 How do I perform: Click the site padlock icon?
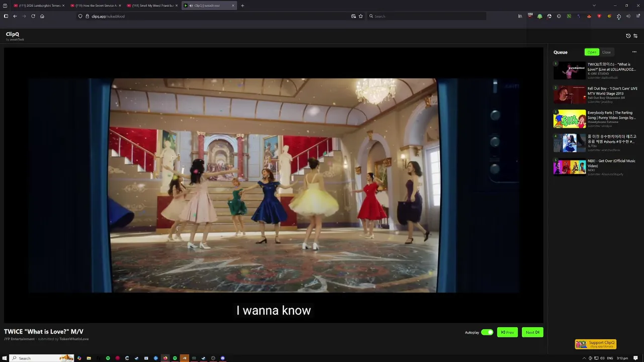[87, 16]
